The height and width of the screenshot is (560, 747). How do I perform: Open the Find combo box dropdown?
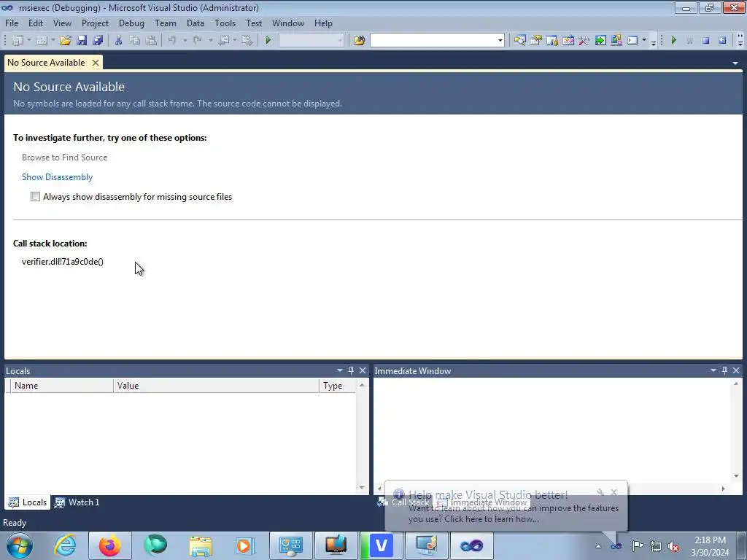(x=500, y=41)
